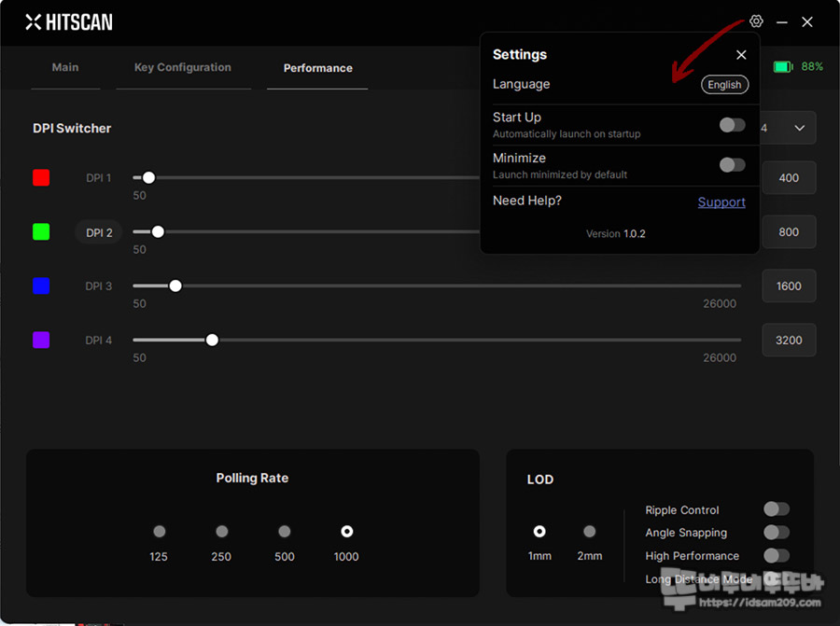Select the DPI 2 stage button

99,232
